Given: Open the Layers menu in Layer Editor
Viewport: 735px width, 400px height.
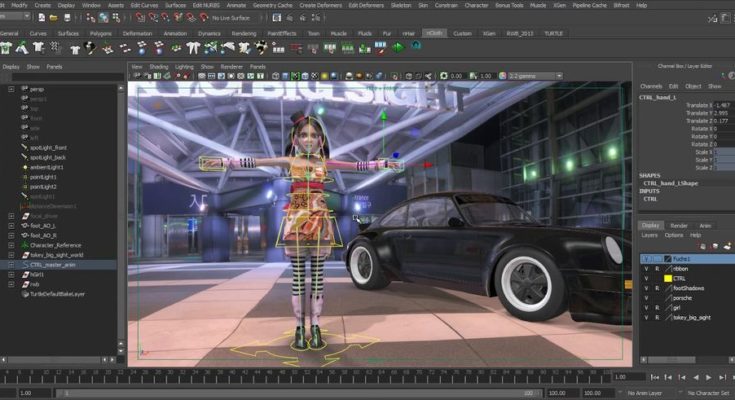Looking at the screenshot, I should [649, 235].
